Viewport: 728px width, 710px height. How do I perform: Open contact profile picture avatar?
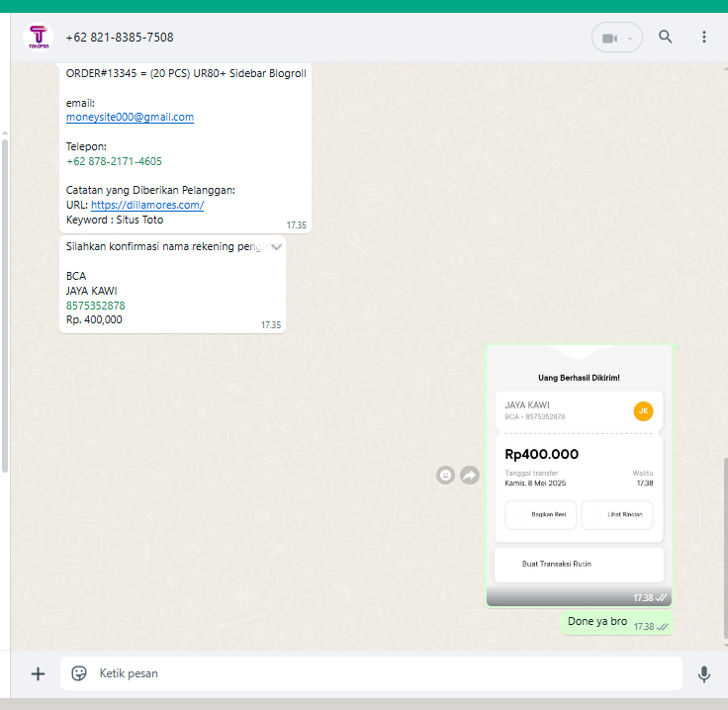tap(38, 38)
